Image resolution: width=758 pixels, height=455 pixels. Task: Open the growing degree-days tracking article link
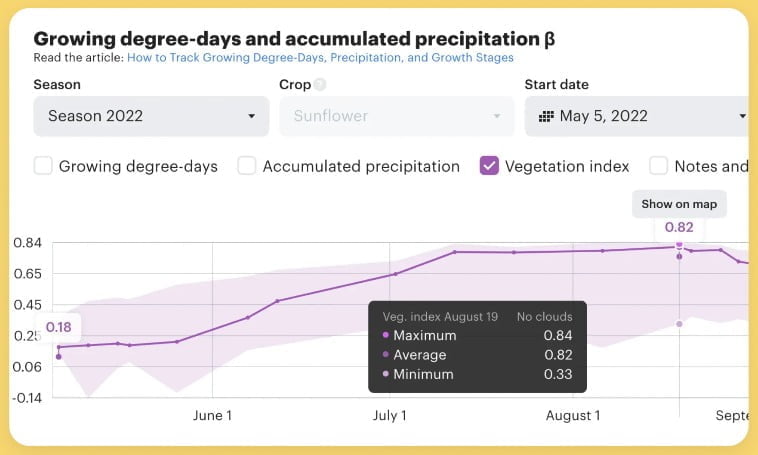tap(329, 59)
